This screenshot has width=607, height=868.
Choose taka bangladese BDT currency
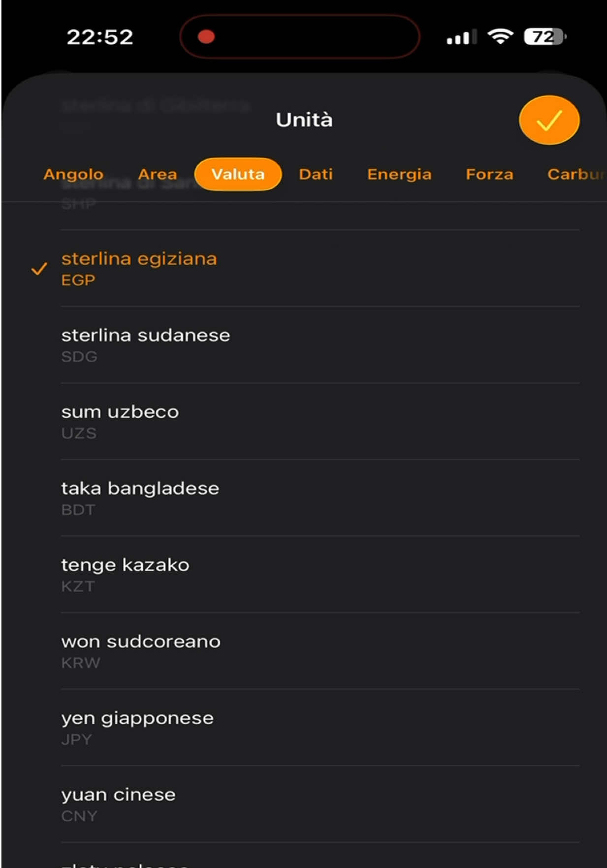tap(320, 498)
